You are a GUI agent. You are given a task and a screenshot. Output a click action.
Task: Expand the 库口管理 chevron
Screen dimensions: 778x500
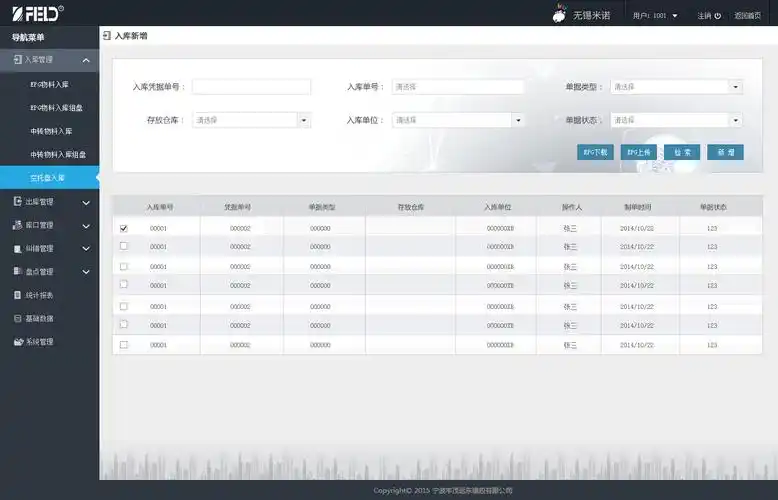86,226
